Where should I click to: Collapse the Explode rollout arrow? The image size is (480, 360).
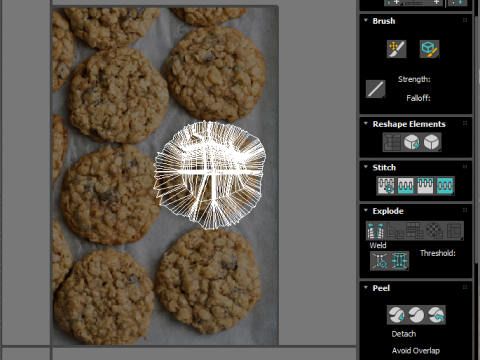point(366,211)
